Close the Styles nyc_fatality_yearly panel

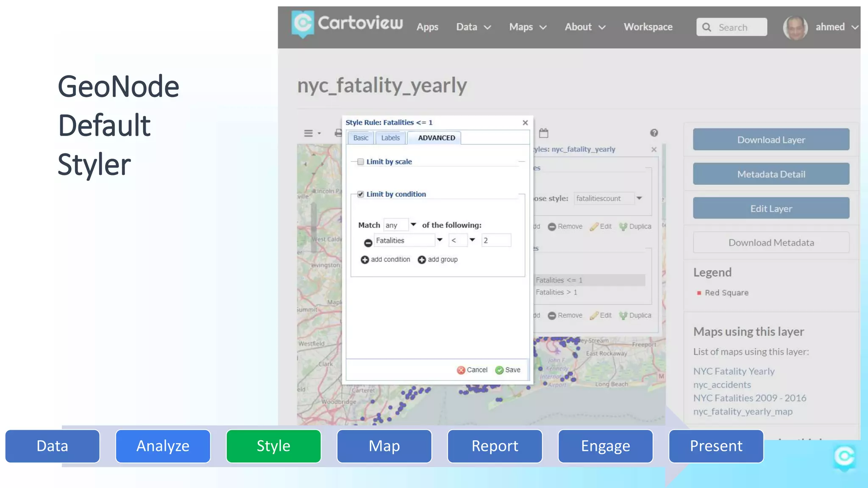pos(654,150)
